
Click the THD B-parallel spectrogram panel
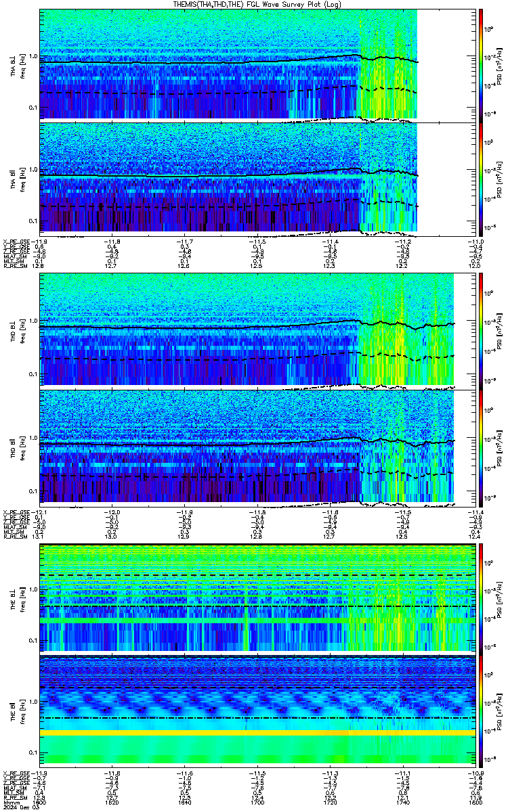pyautogui.click(x=257, y=447)
